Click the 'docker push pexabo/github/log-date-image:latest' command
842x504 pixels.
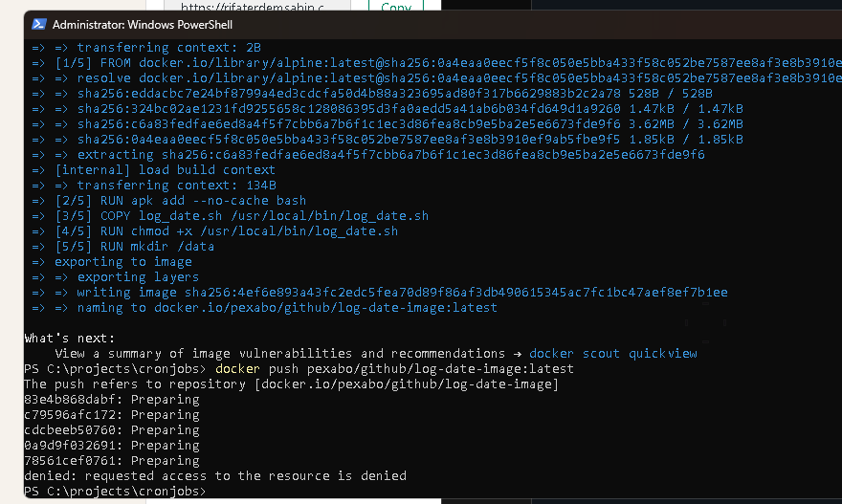coord(394,369)
